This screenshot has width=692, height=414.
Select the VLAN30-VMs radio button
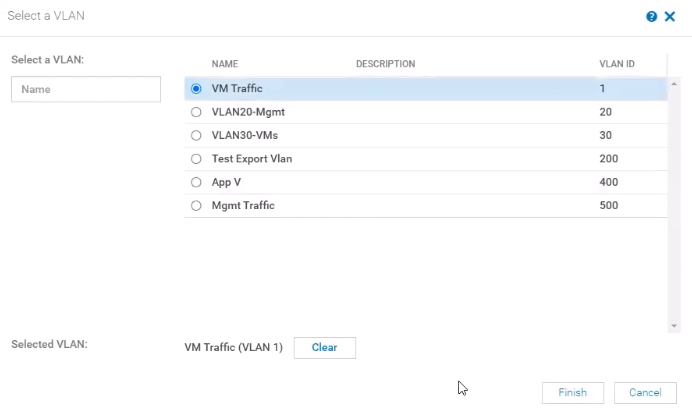coord(196,135)
